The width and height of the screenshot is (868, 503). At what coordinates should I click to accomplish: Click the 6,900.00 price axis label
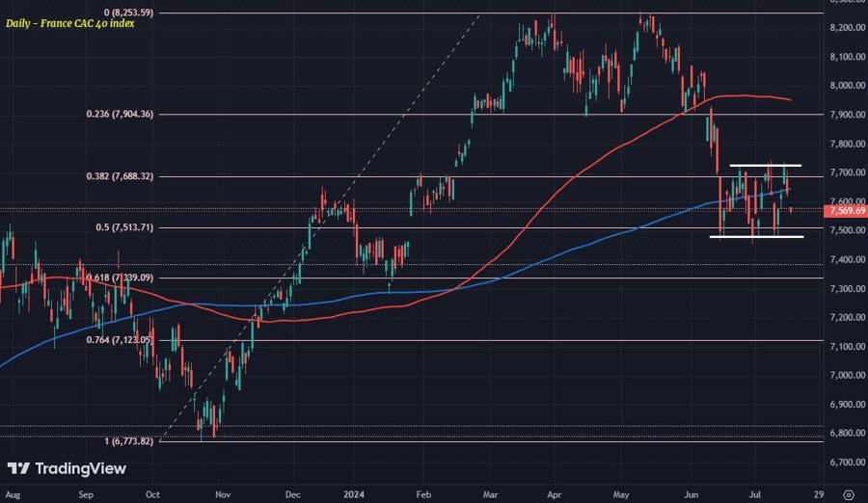[848, 405]
